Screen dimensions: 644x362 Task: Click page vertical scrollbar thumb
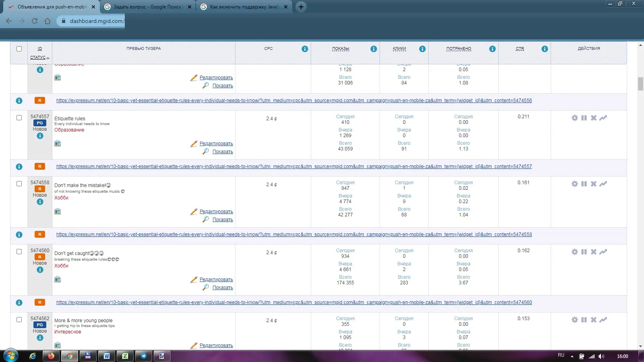[x=640, y=84]
